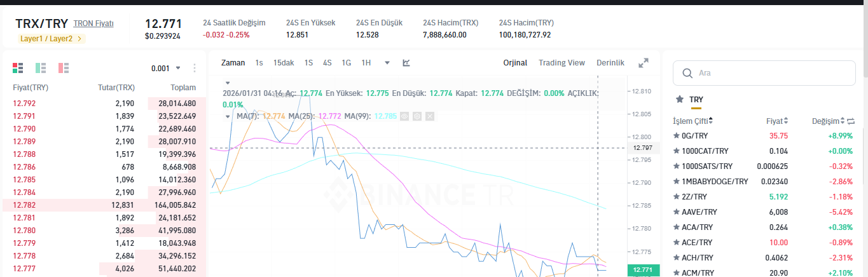The image size is (868, 277).
Task: Open order book more options dots
Action: [x=195, y=68]
